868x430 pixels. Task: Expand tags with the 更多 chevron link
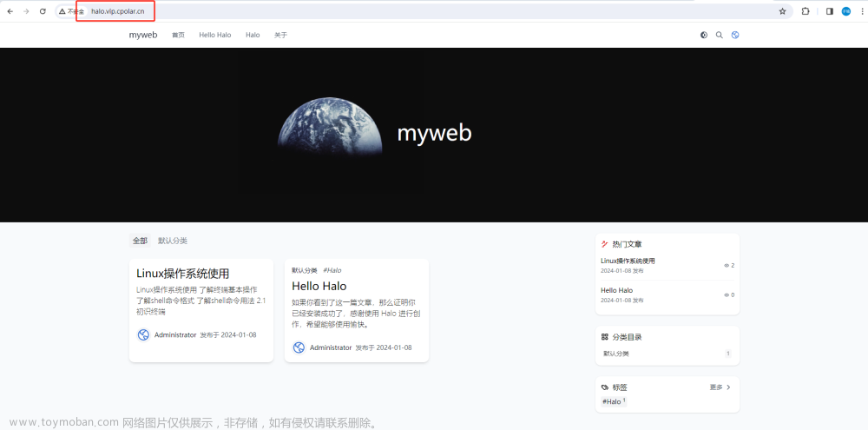click(720, 387)
